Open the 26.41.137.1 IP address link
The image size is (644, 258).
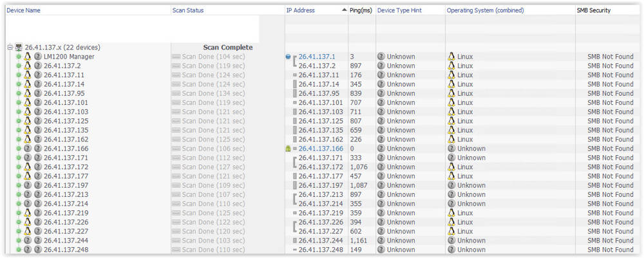point(316,57)
